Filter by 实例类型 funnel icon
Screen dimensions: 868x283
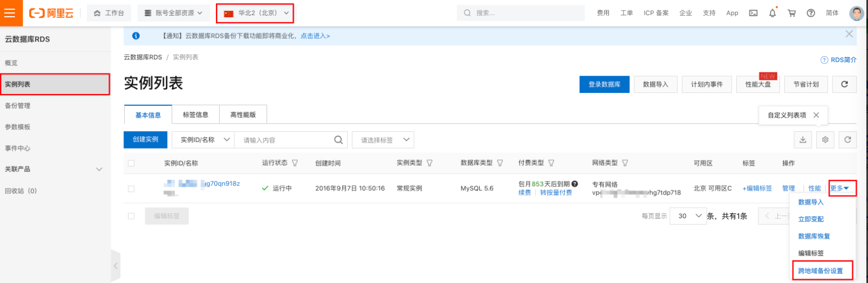[x=430, y=163]
